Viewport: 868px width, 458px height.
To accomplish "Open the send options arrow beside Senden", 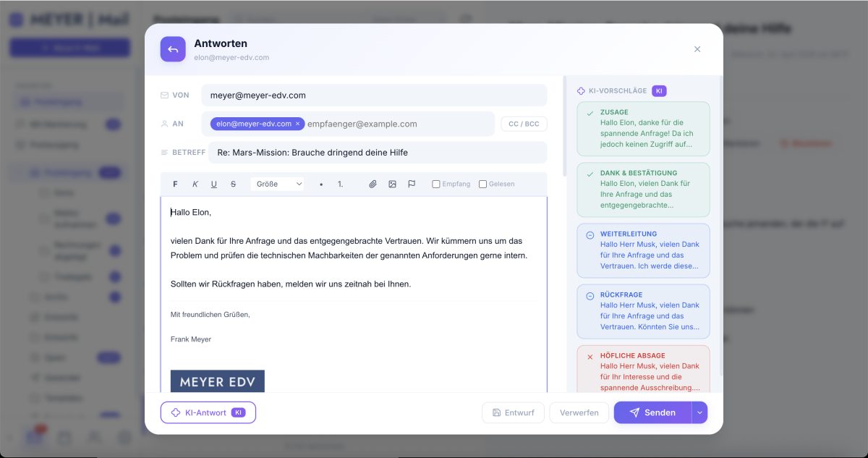I will pyautogui.click(x=699, y=412).
